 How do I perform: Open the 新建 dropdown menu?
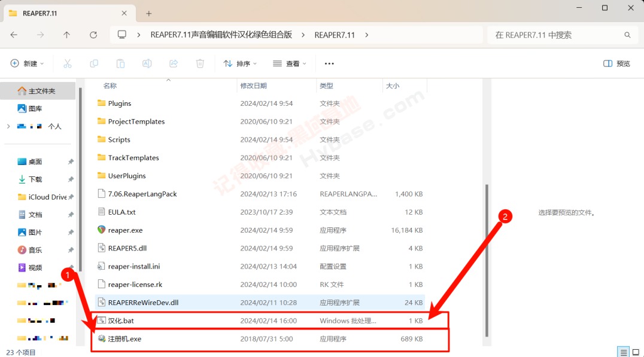(x=27, y=63)
